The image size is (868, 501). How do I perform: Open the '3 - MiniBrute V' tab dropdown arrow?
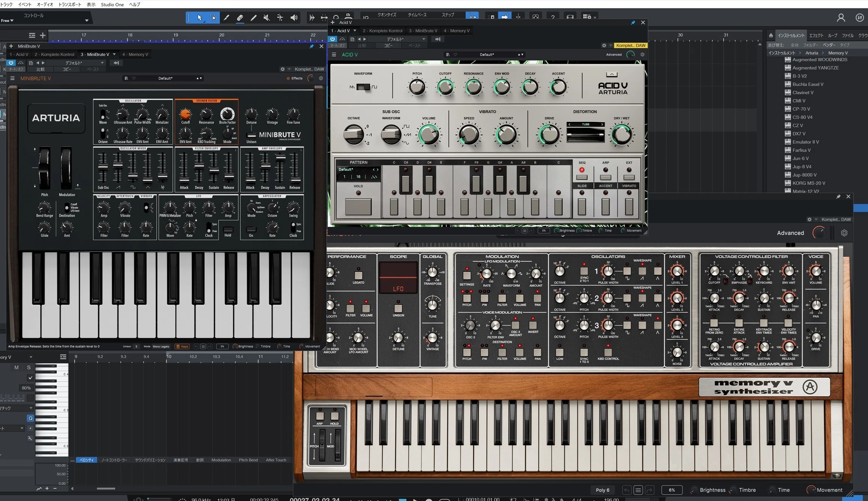click(114, 54)
